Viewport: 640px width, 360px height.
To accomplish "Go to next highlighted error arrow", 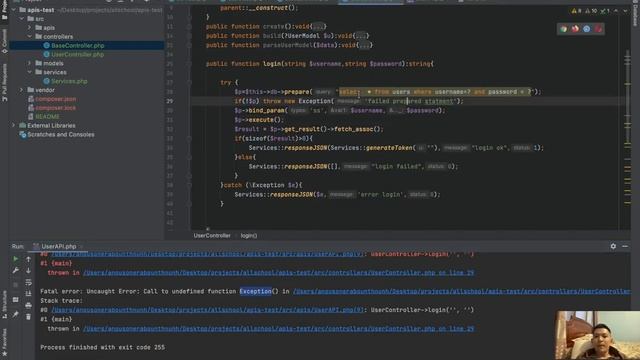I will [625, 11].
